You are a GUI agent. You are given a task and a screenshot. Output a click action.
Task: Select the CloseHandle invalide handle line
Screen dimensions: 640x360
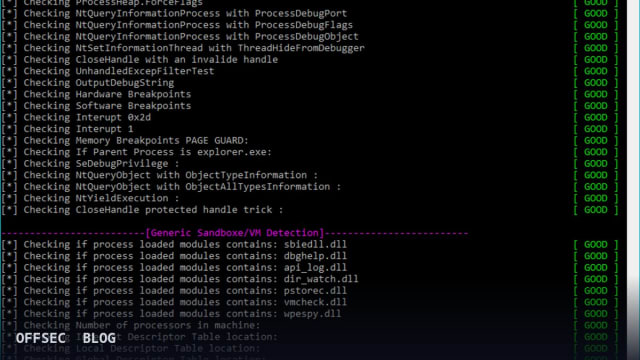tap(140, 60)
